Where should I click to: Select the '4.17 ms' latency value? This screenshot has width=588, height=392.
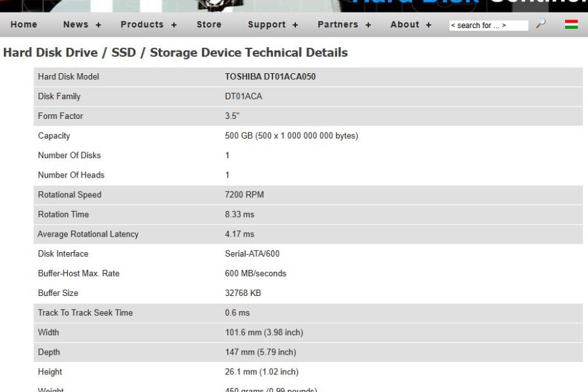(239, 234)
